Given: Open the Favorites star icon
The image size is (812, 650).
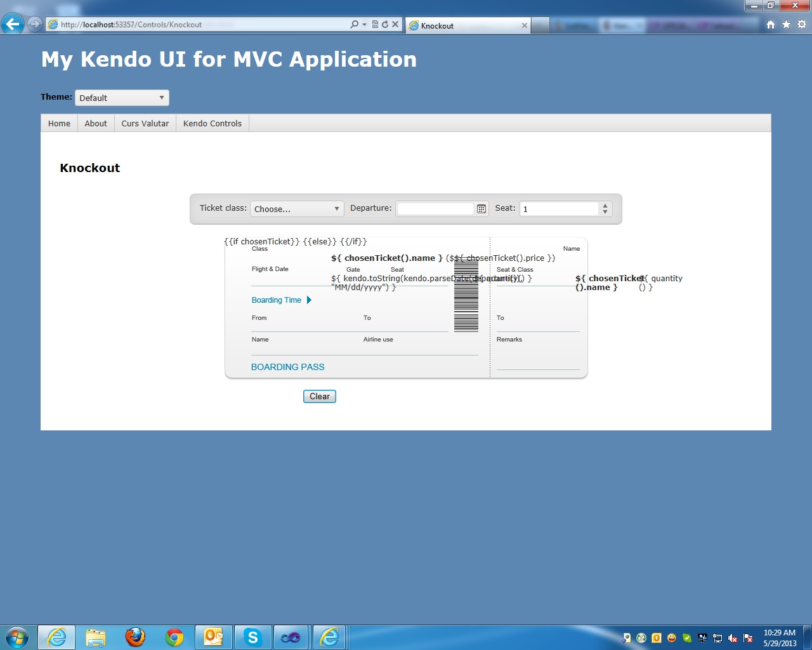Looking at the screenshot, I should 787,24.
